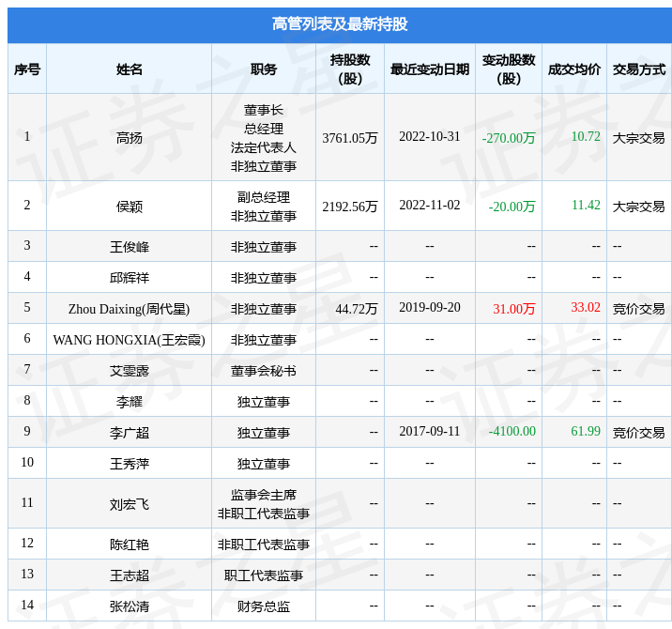
Task: Select the name 高扬
Action: click(129, 138)
